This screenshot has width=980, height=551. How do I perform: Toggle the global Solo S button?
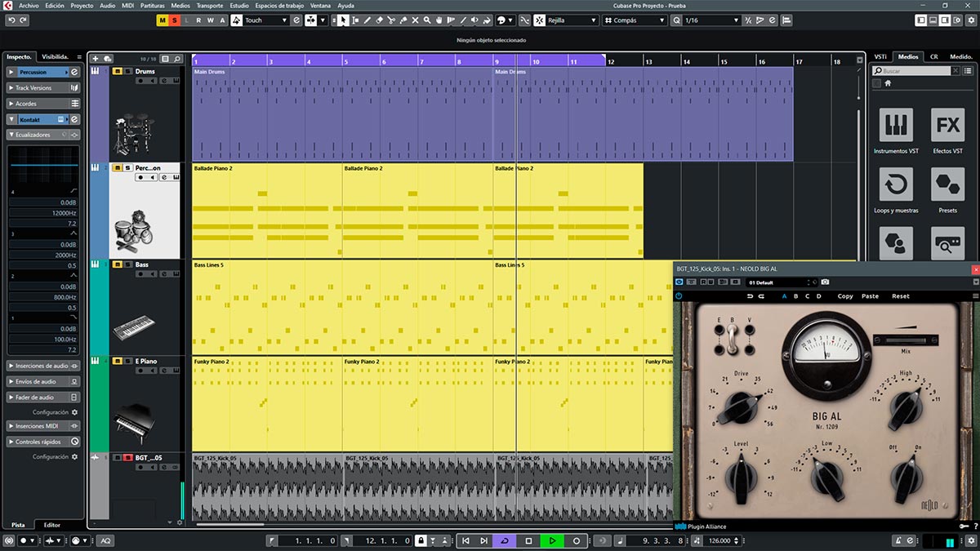pyautogui.click(x=174, y=20)
